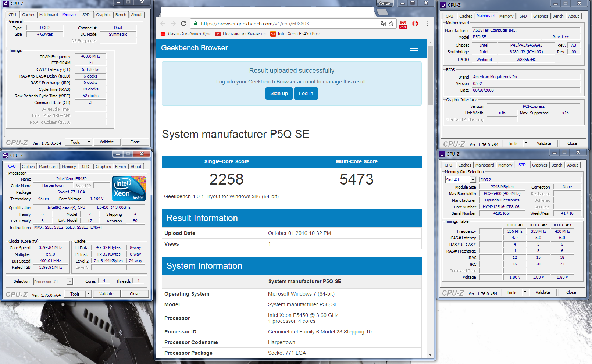Click Validate in Mainboard window

[543, 143]
